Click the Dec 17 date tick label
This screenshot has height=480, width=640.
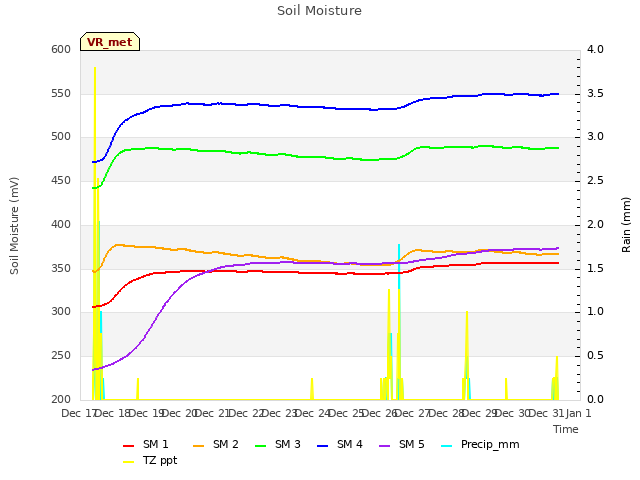(78, 413)
